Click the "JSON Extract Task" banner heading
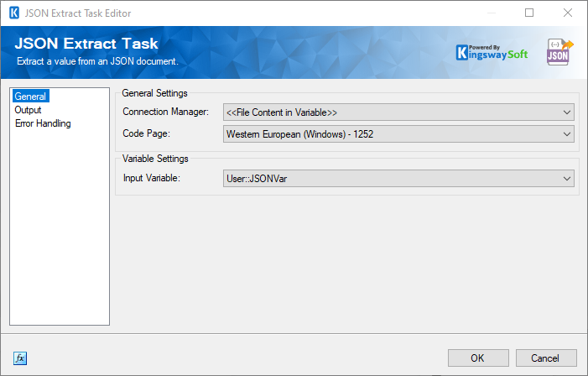 (87, 44)
